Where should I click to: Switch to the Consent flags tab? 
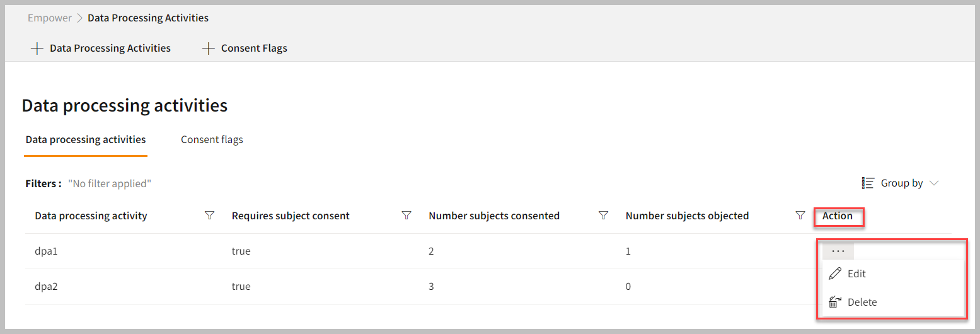(x=212, y=139)
